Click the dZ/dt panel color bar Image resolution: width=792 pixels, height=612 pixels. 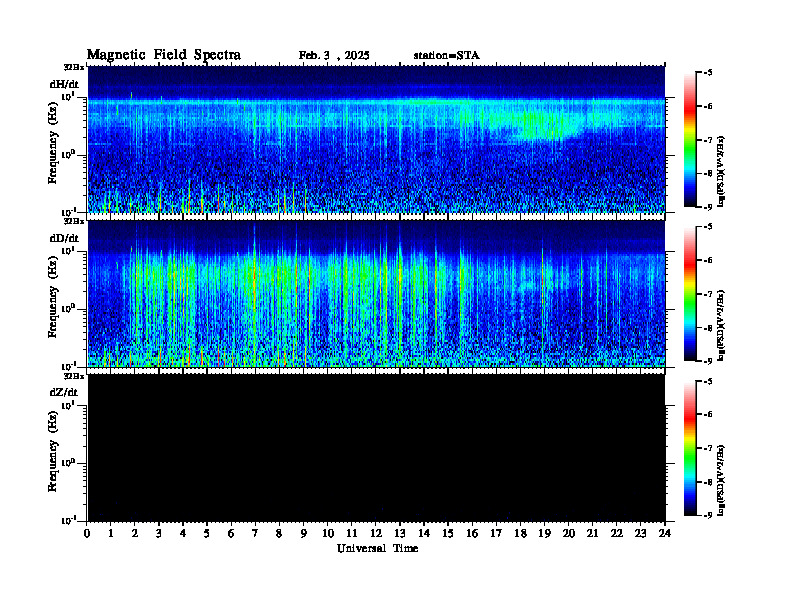[690, 448]
